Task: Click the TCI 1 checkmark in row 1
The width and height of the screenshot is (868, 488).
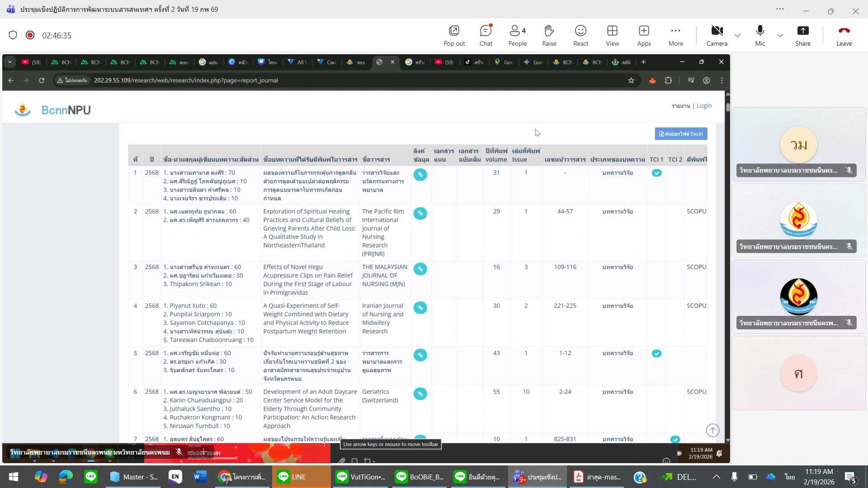Action: click(x=656, y=173)
